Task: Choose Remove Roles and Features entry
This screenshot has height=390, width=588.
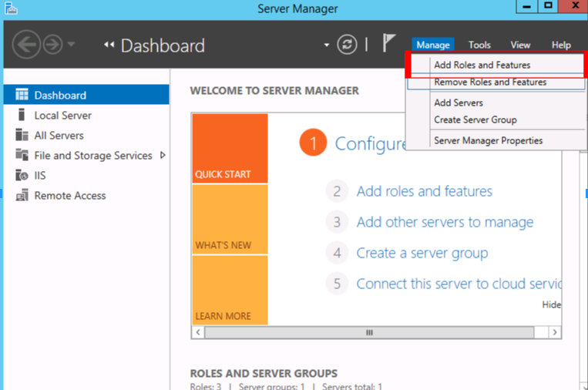Action: 496,82
